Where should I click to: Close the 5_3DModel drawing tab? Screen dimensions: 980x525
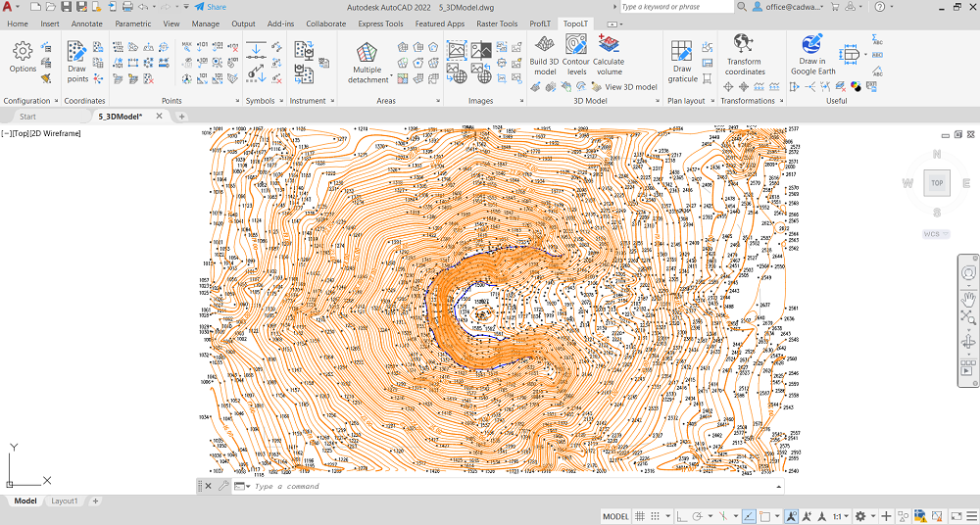pos(159,116)
